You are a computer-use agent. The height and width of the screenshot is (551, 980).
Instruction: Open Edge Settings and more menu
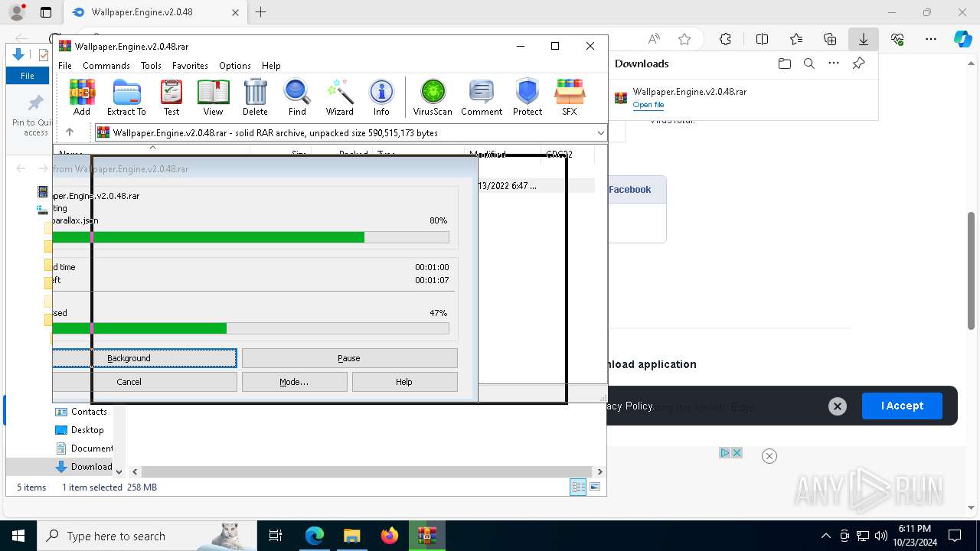pos(931,39)
